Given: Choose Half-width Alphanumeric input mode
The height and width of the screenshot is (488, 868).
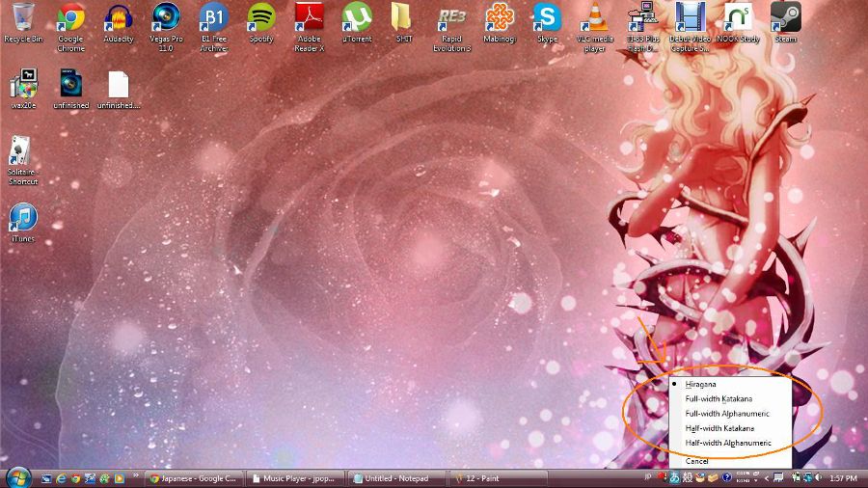Looking at the screenshot, I should pyautogui.click(x=728, y=443).
